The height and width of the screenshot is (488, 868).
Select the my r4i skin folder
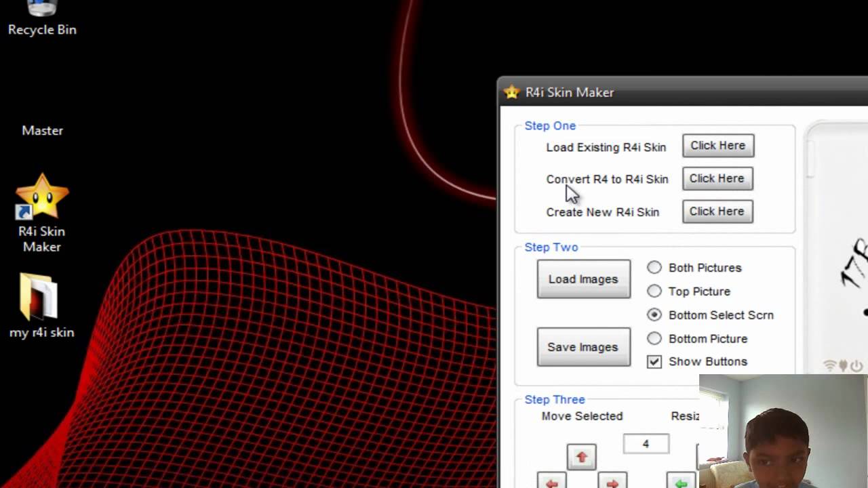pyautogui.click(x=42, y=305)
